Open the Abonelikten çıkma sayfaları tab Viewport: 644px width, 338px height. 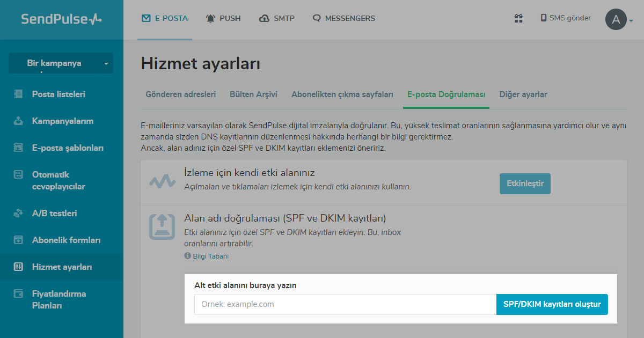click(342, 94)
